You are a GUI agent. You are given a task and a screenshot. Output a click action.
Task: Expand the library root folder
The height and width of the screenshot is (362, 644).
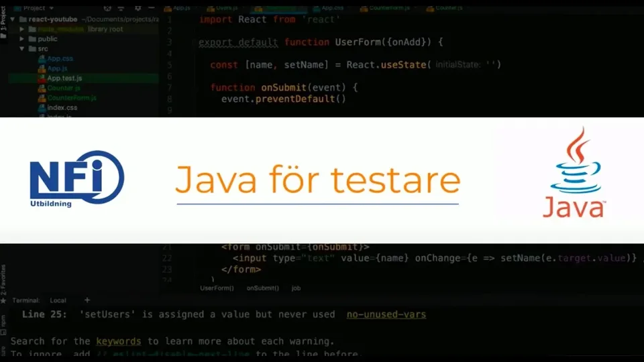(21, 29)
